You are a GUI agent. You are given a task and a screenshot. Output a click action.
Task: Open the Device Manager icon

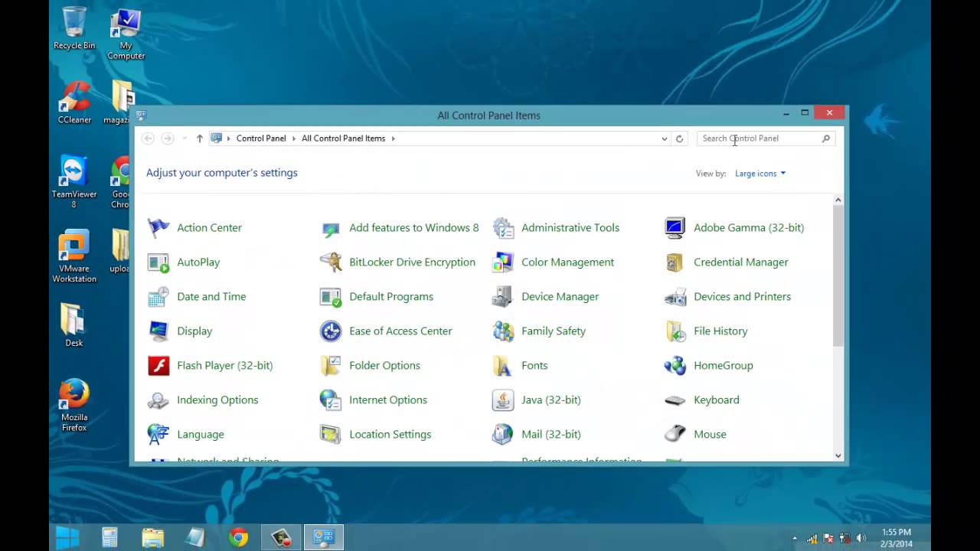(x=503, y=296)
